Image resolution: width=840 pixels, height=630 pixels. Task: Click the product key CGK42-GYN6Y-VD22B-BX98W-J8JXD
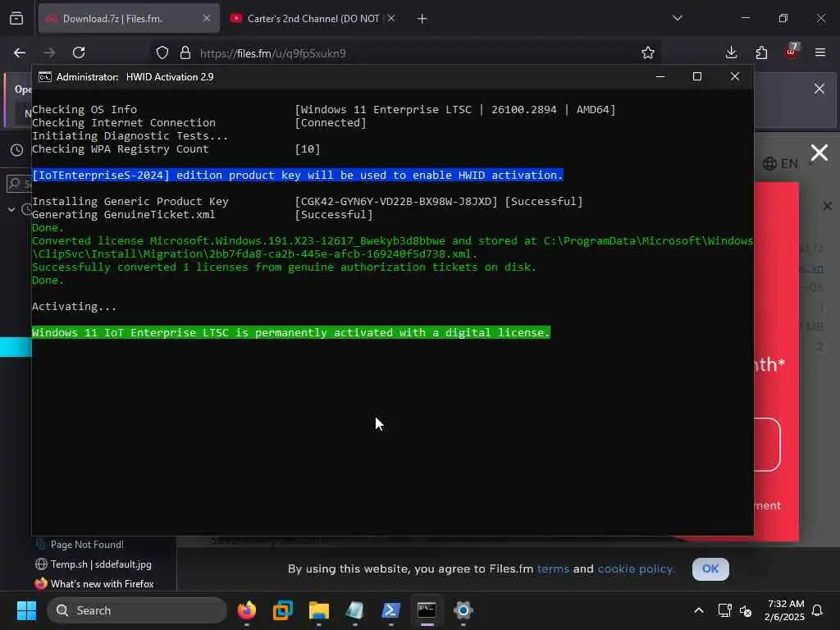[x=396, y=202]
